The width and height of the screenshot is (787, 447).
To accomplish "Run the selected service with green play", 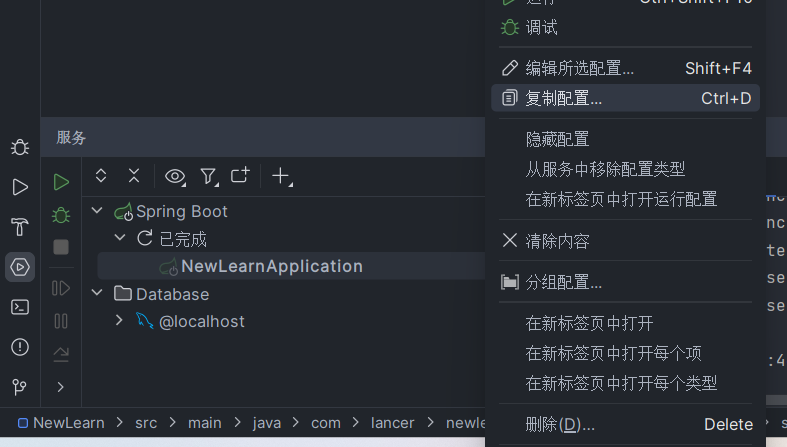I will click(x=61, y=182).
